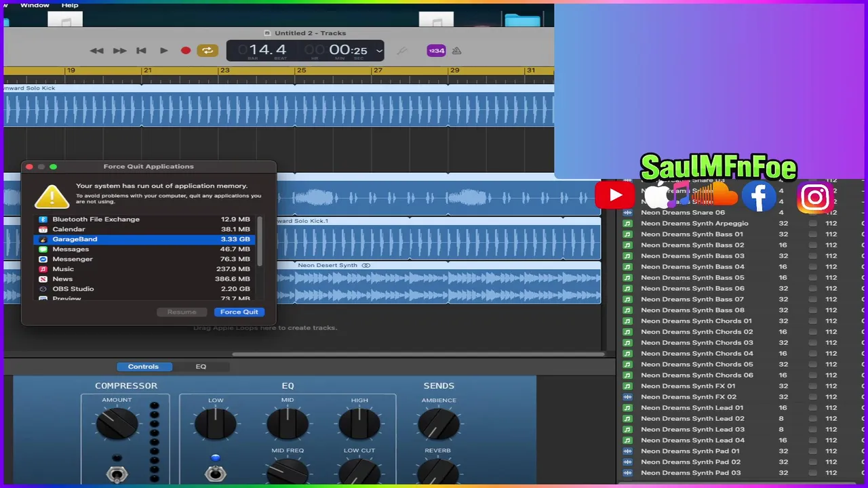Click the Resume button
This screenshot has height=488, width=868.
pyautogui.click(x=182, y=312)
